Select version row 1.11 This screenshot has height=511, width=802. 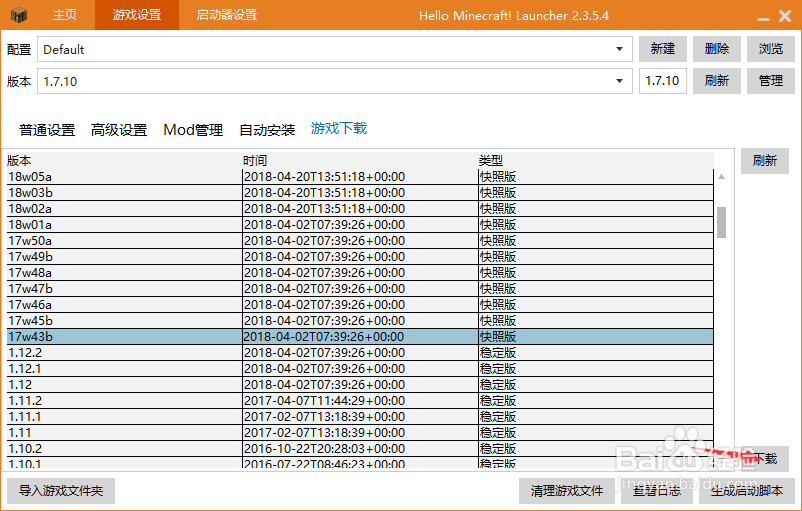pyautogui.click(x=360, y=433)
